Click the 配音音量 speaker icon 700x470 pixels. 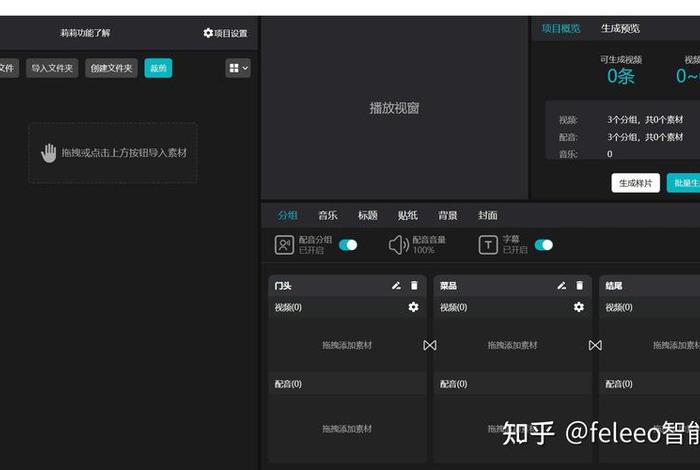point(398,245)
